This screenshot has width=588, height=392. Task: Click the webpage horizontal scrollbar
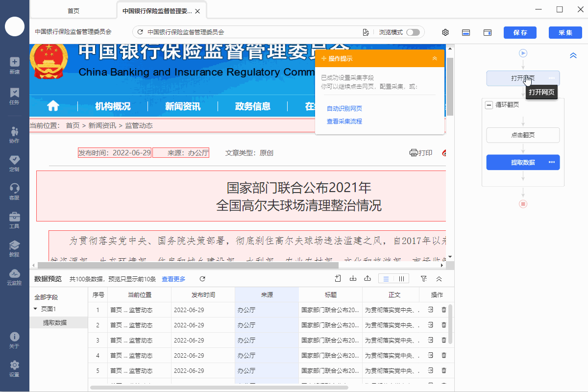(187, 265)
